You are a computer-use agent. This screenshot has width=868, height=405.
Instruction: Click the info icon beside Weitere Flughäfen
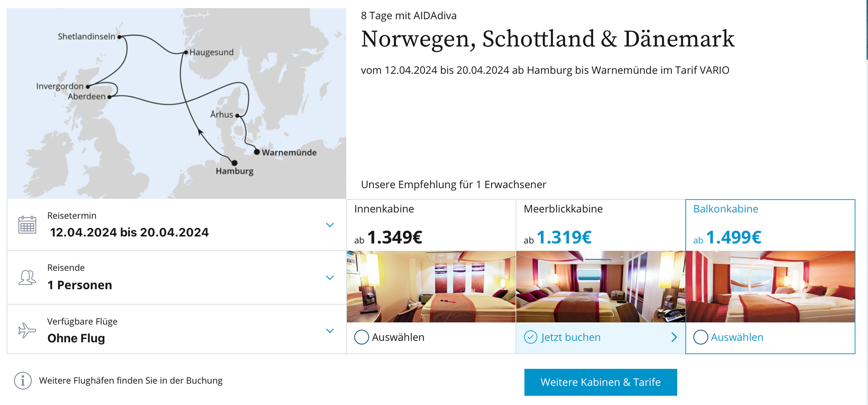click(x=23, y=381)
